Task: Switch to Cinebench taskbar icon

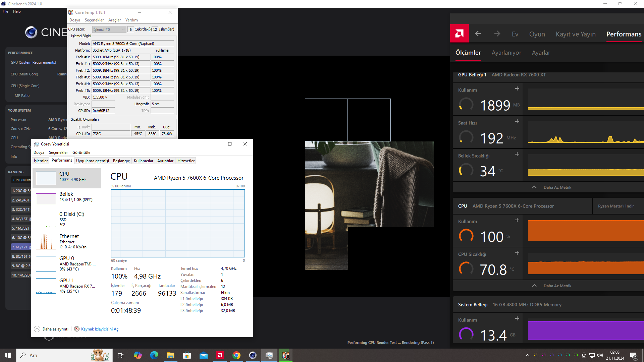Action: click(253, 355)
